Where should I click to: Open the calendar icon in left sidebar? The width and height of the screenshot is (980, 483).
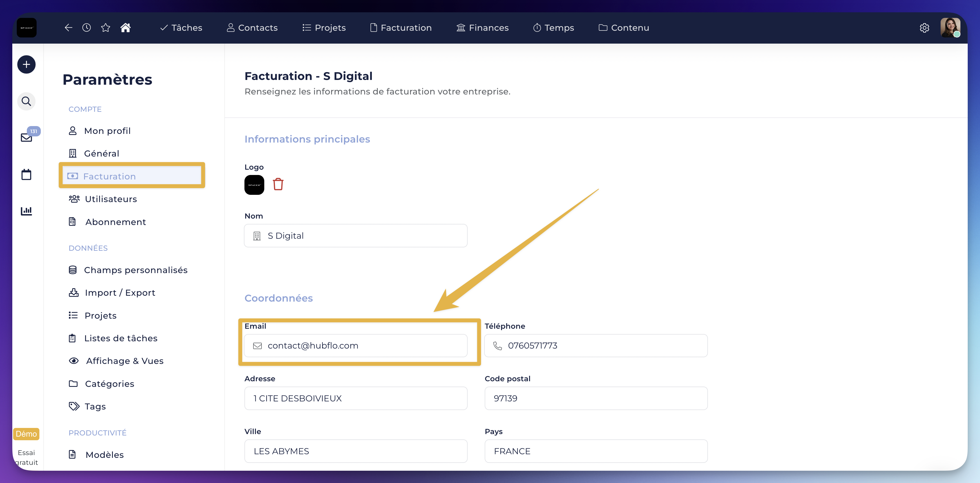pos(26,175)
